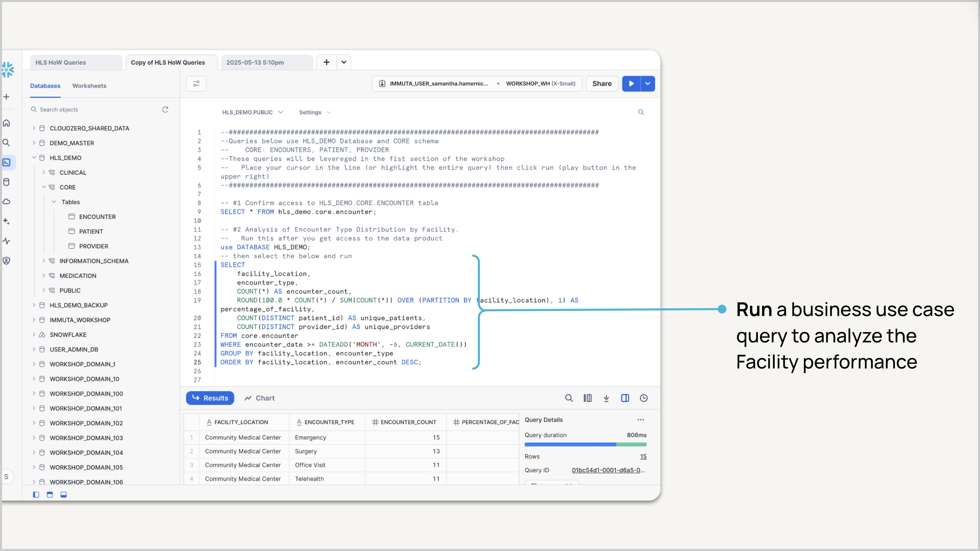980x551 pixels.
Task: Click the column selection icon in results
Action: tap(587, 398)
